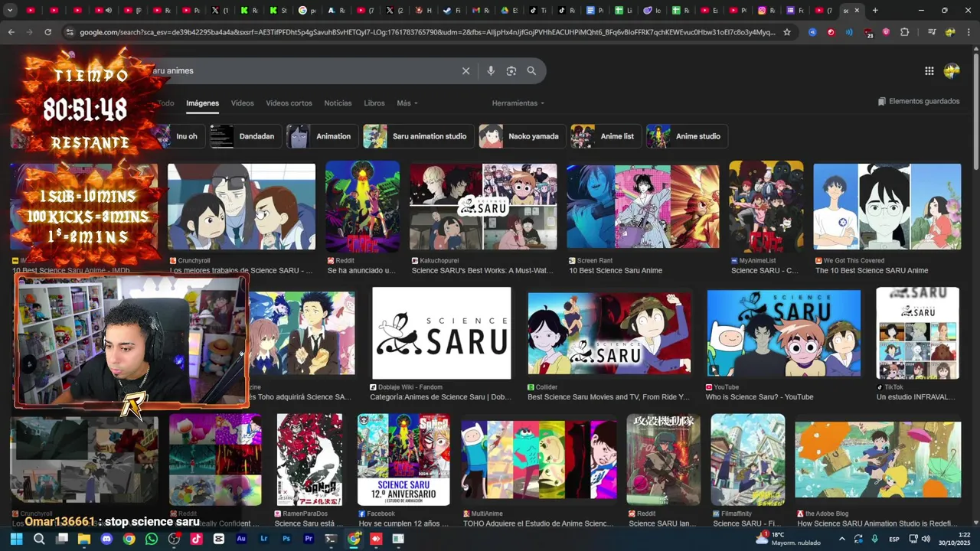Viewport: 980px width, 551px height.
Task: Open File Explorer from the taskbar
Action: (x=84, y=539)
